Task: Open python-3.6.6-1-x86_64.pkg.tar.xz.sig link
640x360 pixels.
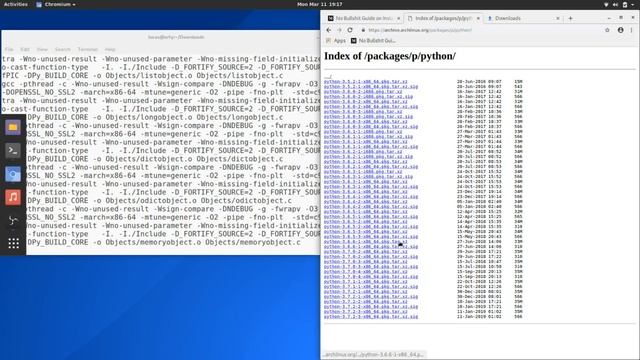Action: tap(371, 247)
